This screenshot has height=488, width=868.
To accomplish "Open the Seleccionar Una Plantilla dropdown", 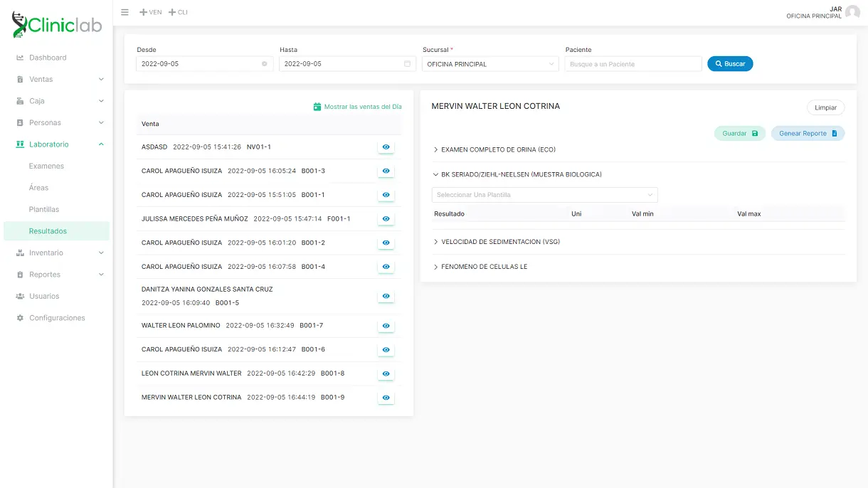I will tap(544, 195).
